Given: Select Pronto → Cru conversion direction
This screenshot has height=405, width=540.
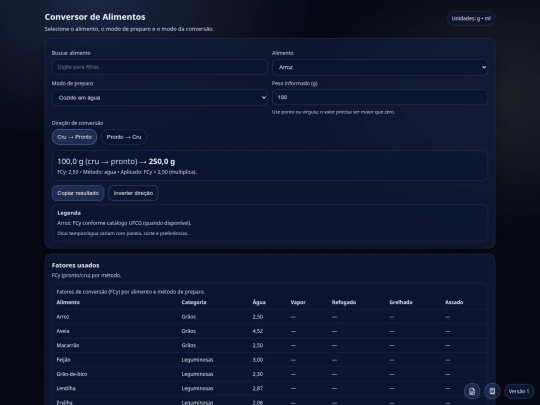Looking at the screenshot, I should click(x=124, y=137).
